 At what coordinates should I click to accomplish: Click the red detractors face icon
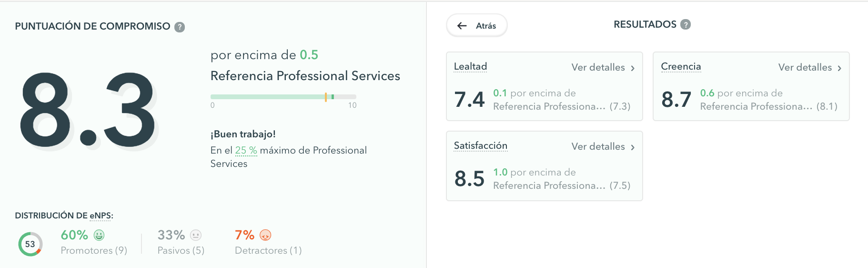[265, 235]
